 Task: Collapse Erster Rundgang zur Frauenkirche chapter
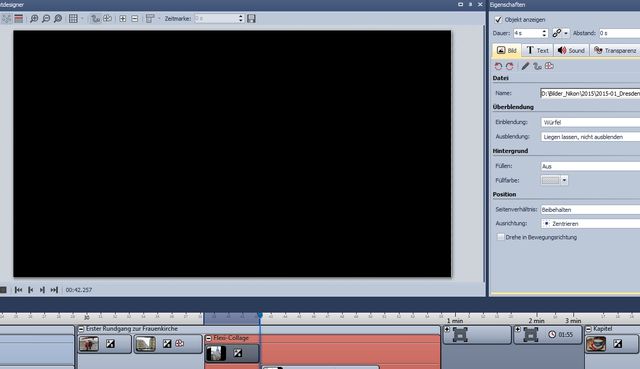click(81, 329)
